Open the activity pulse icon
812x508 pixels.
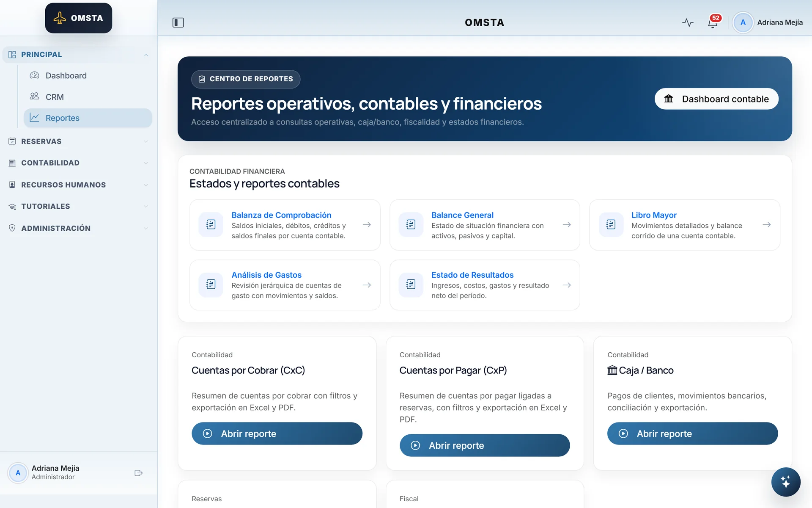point(688,22)
